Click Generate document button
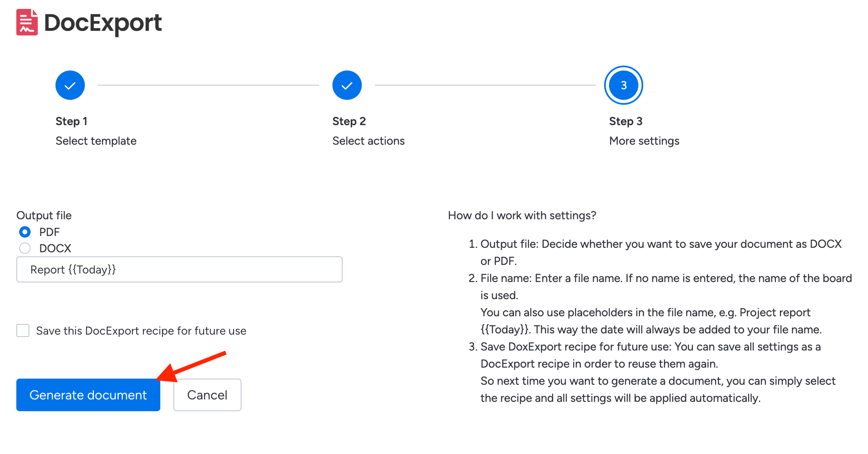The height and width of the screenshot is (454, 868). pyautogui.click(x=88, y=394)
